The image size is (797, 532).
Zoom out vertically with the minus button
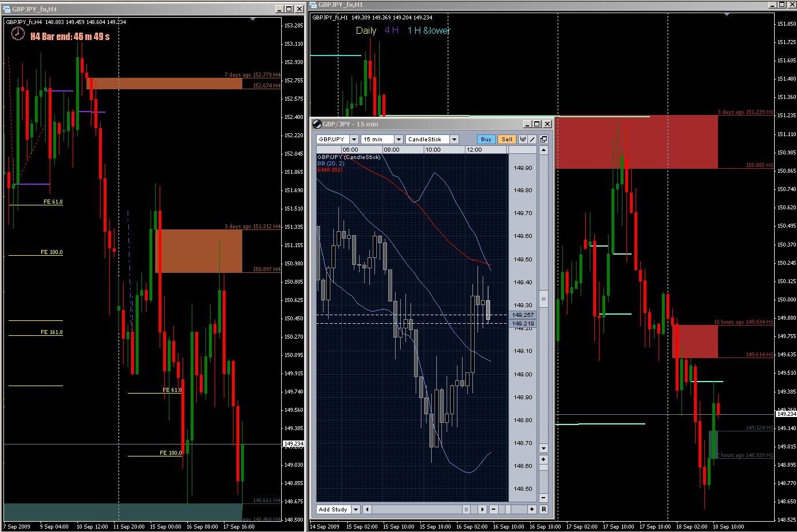pos(543,497)
